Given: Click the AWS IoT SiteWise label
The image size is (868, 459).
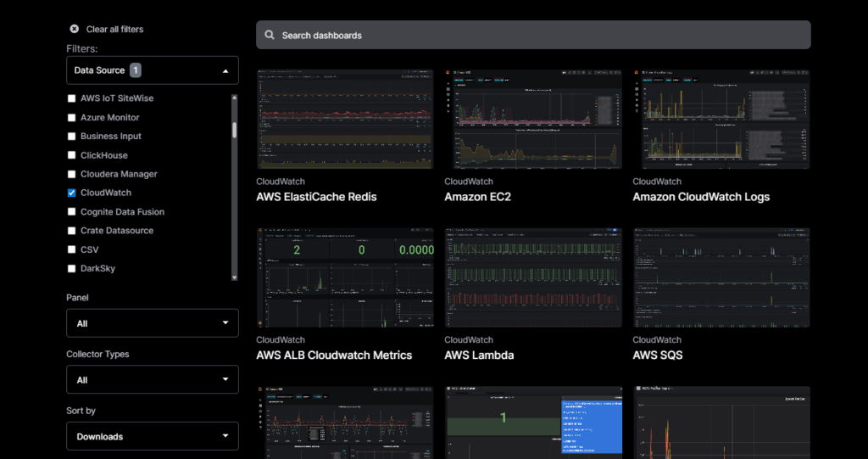Looking at the screenshot, I should click(x=117, y=98).
